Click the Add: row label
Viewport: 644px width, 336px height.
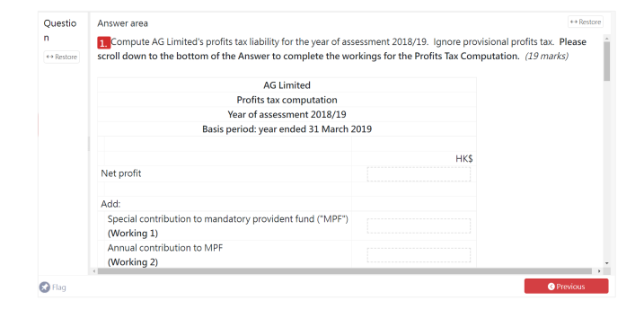pyautogui.click(x=110, y=204)
